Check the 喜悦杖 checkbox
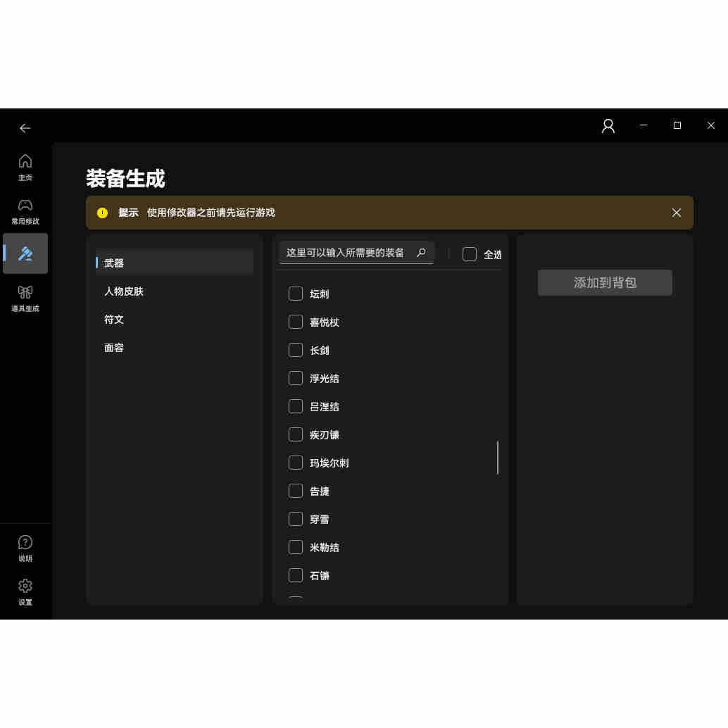The height and width of the screenshot is (728, 728). [295, 322]
